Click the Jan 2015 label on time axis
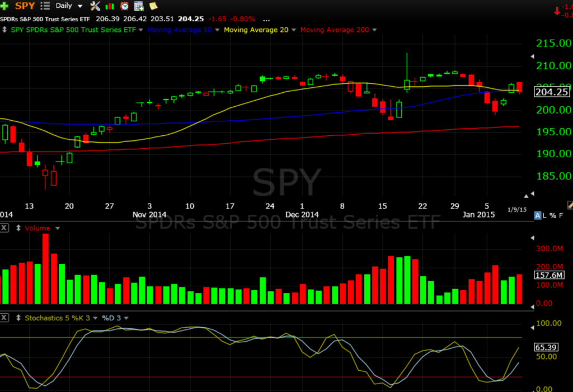 click(x=479, y=214)
